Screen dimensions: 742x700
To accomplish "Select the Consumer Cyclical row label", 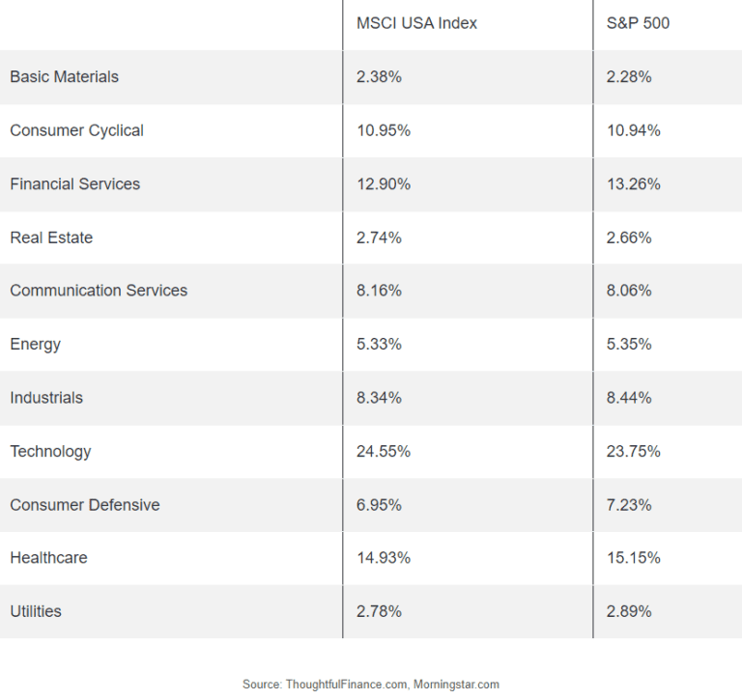I will coord(77,130).
